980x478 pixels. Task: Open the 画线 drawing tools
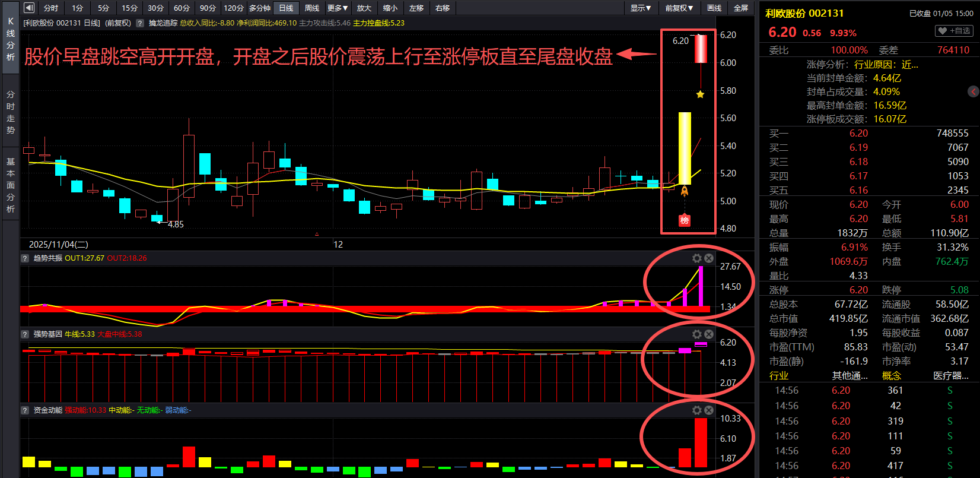[x=714, y=8]
